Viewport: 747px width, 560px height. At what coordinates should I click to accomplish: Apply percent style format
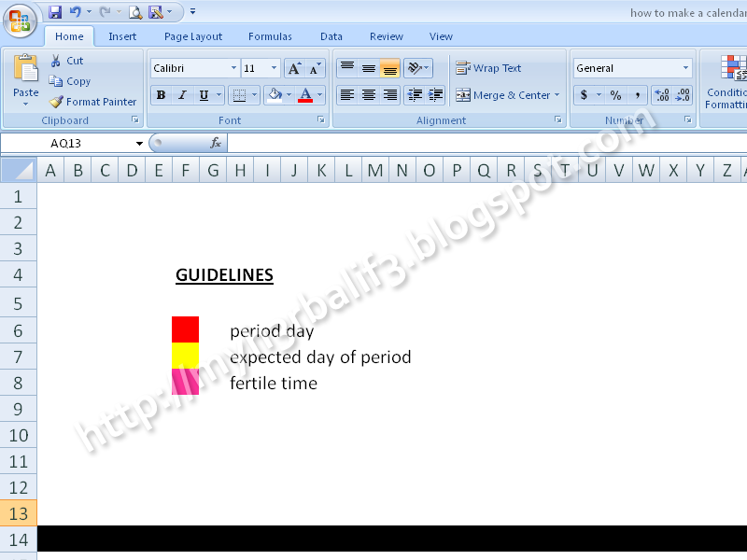pos(615,95)
